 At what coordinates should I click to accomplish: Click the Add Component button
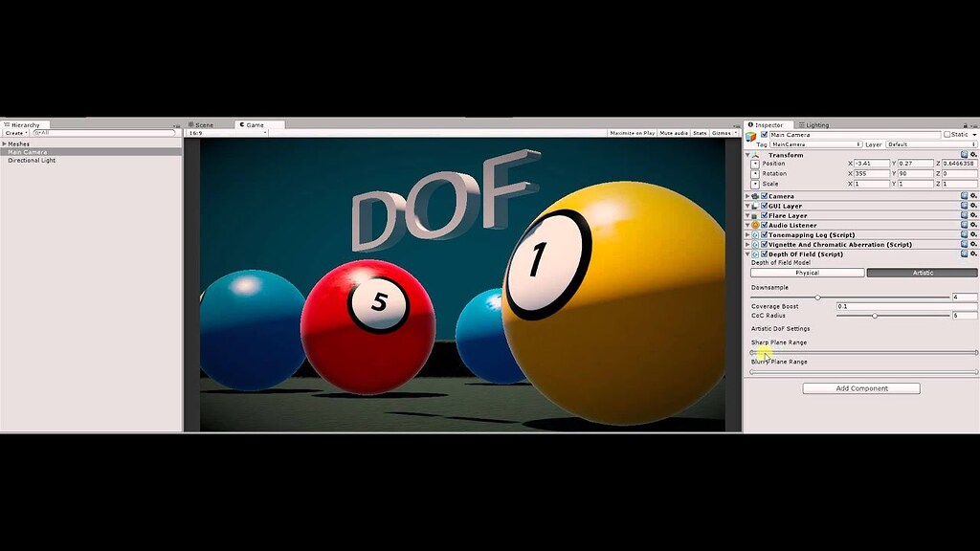(x=860, y=388)
